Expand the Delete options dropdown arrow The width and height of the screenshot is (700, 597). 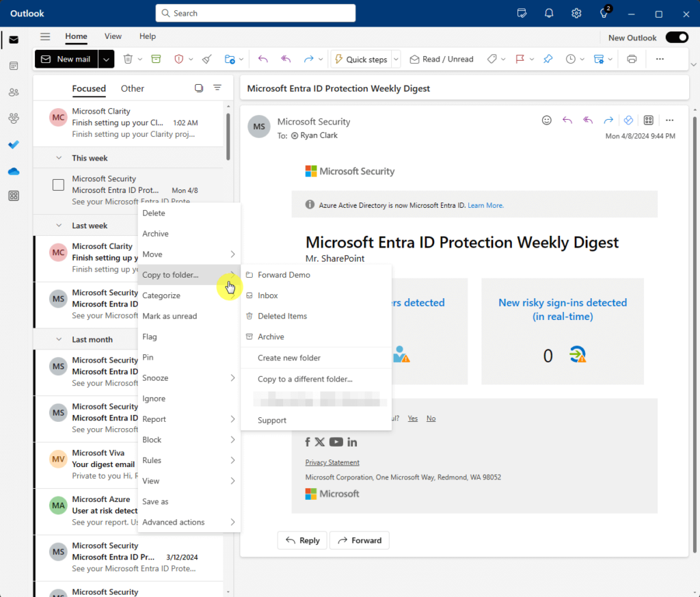point(139,59)
